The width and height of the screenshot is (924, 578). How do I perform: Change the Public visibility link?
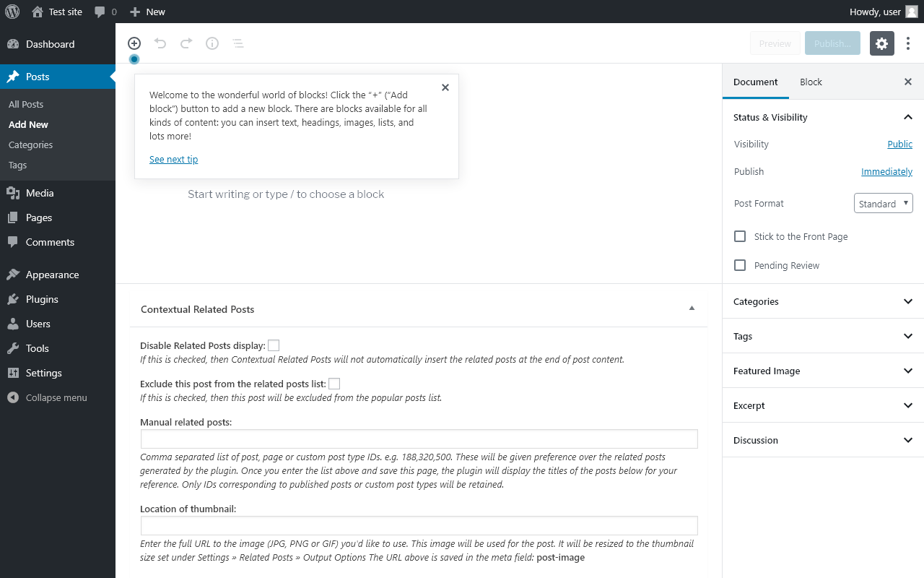(899, 144)
